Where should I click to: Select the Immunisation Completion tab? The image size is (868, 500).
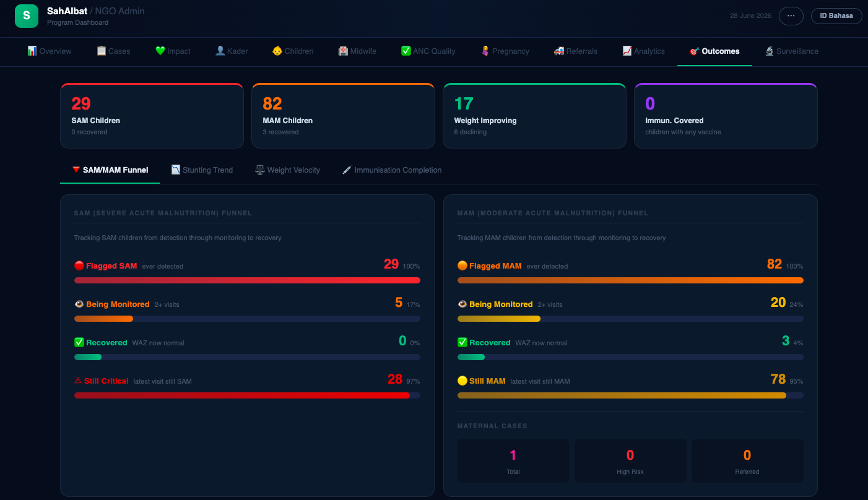pyautogui.click(x=392, y=170)
